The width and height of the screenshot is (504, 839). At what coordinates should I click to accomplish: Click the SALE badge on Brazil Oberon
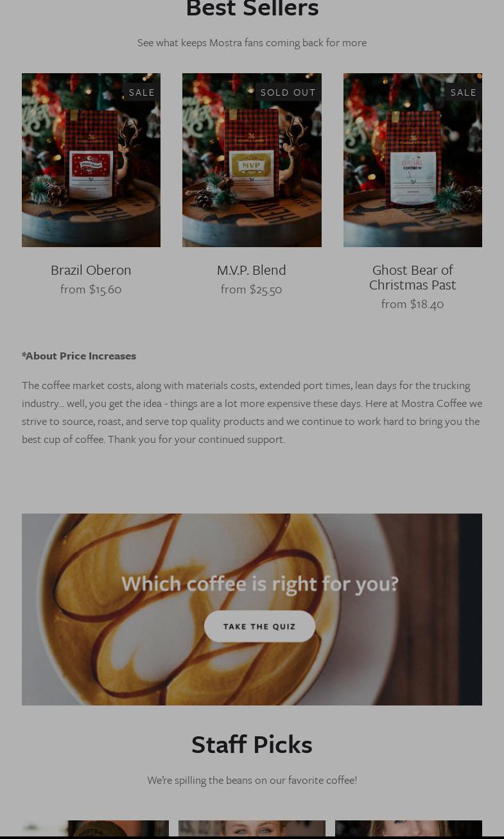tap(142, 92)
